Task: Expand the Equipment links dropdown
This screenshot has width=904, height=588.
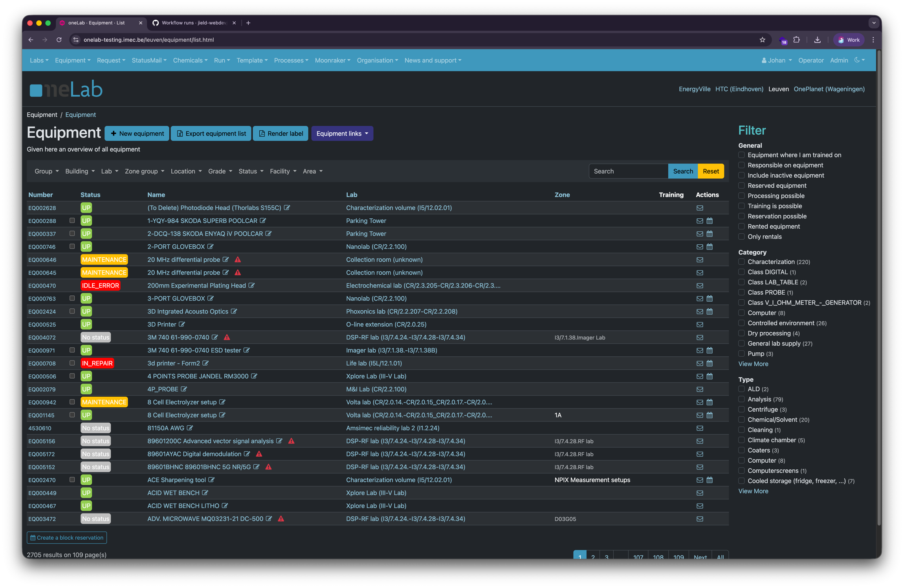Action: click(341, 133)
